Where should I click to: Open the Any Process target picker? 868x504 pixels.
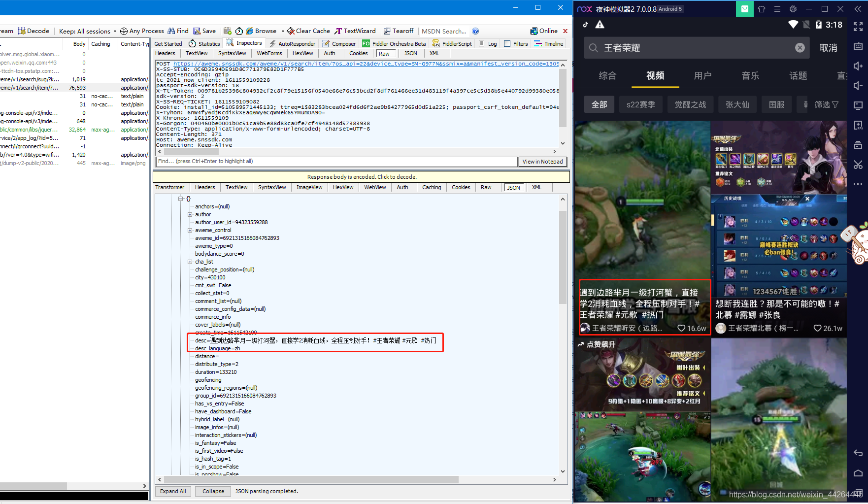[142, 31]
